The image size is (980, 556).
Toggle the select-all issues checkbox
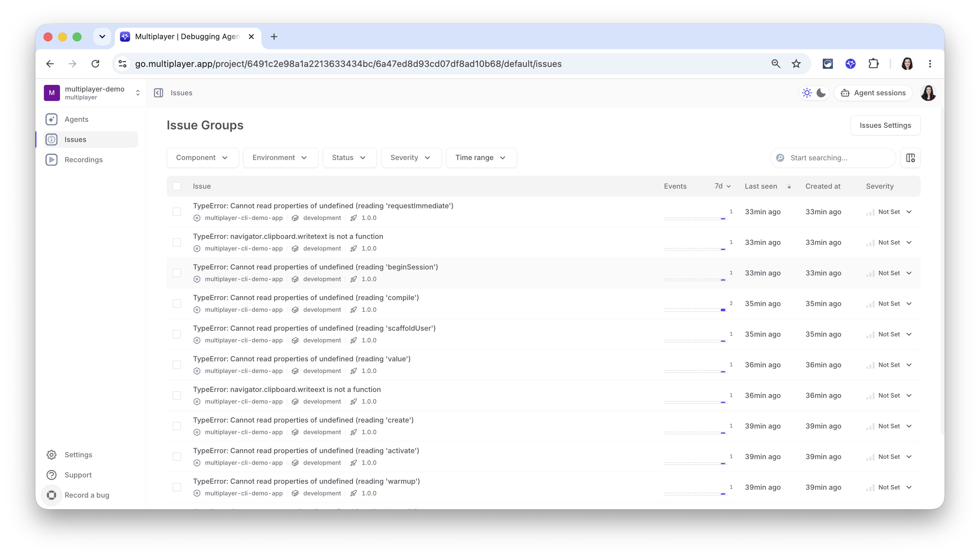click(x=176, y=186)
